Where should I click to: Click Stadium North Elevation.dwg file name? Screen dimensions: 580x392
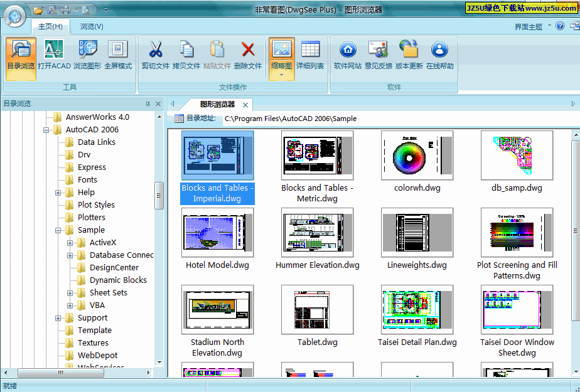pos(217,347)
